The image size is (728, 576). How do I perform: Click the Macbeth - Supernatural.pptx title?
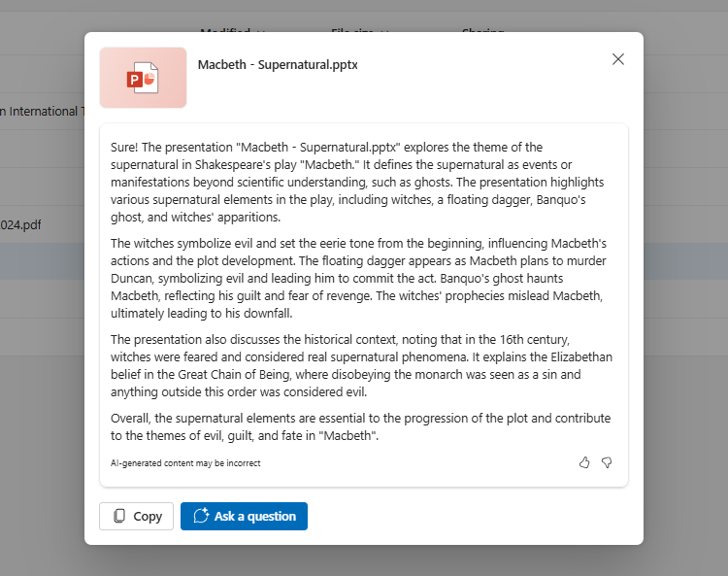click(278, 65)
